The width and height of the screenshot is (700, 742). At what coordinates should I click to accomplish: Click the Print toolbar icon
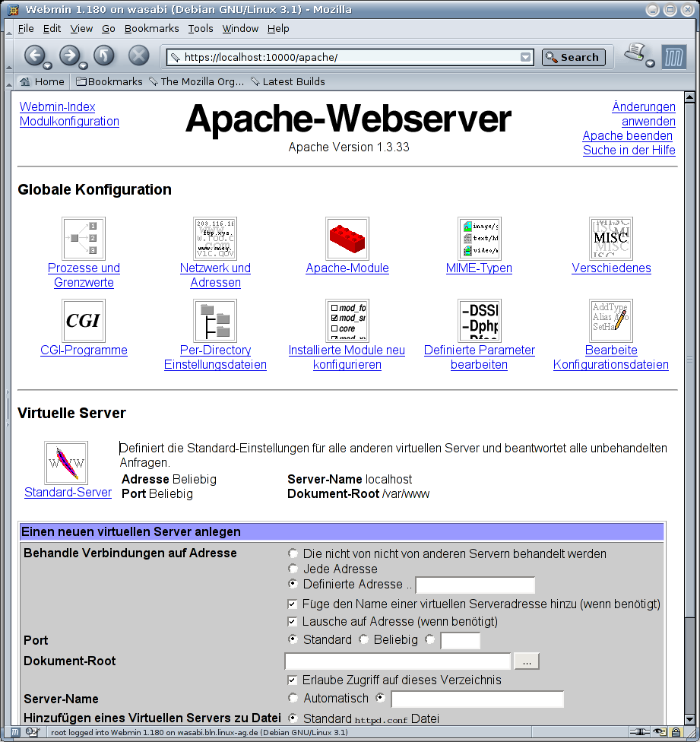[635, 52]
